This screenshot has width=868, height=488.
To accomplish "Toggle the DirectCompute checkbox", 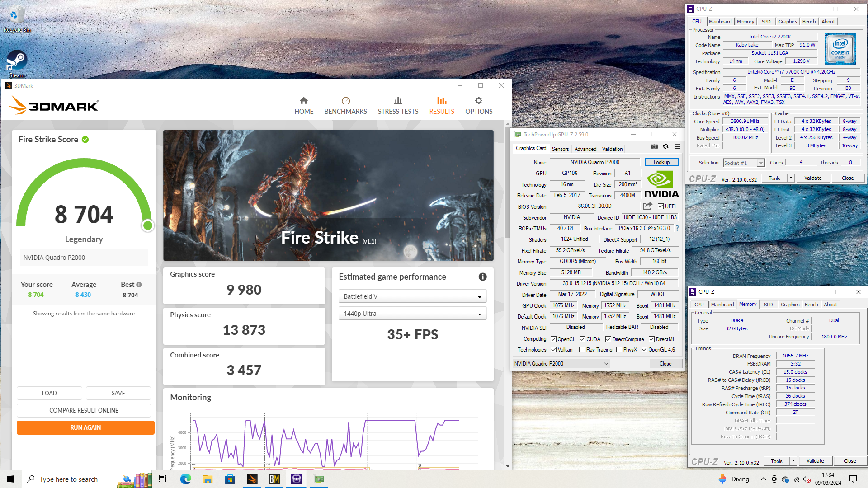I will [x=608, y=339].
